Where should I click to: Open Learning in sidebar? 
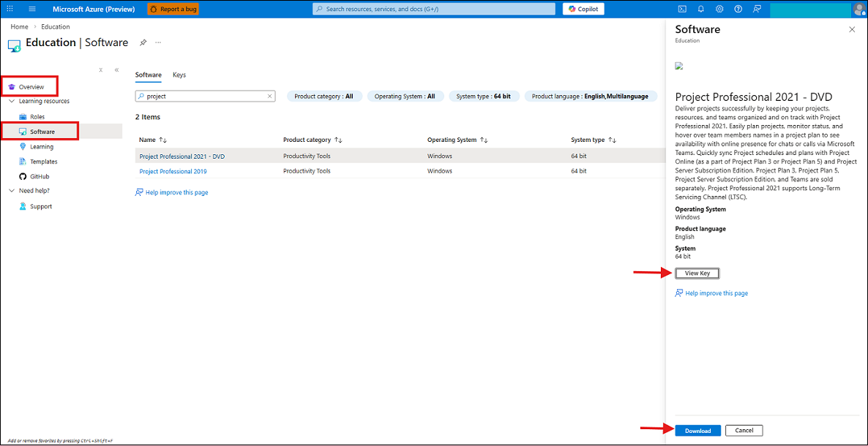click(x=42, y=147)
